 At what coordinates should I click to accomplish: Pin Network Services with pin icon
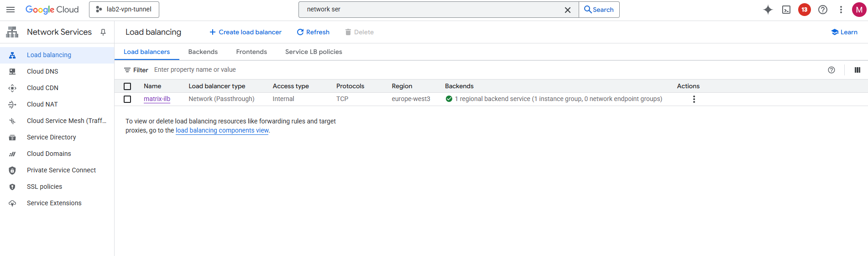click(103, 32)
